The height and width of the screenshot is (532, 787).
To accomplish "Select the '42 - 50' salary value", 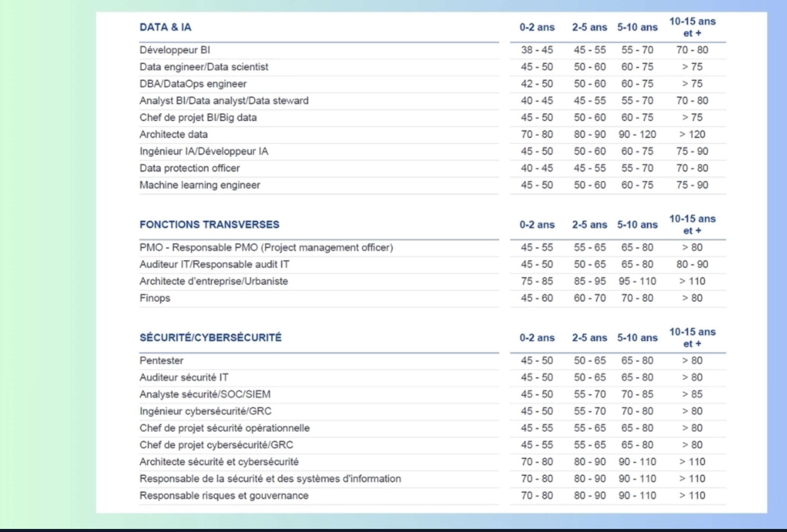I will [537, 84].
